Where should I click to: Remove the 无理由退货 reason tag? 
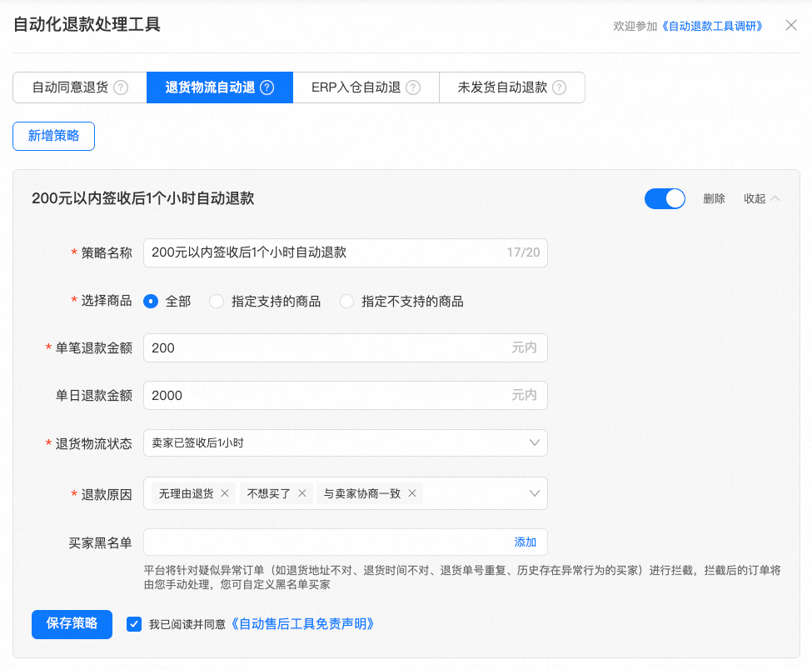click(x=225, y=493)
